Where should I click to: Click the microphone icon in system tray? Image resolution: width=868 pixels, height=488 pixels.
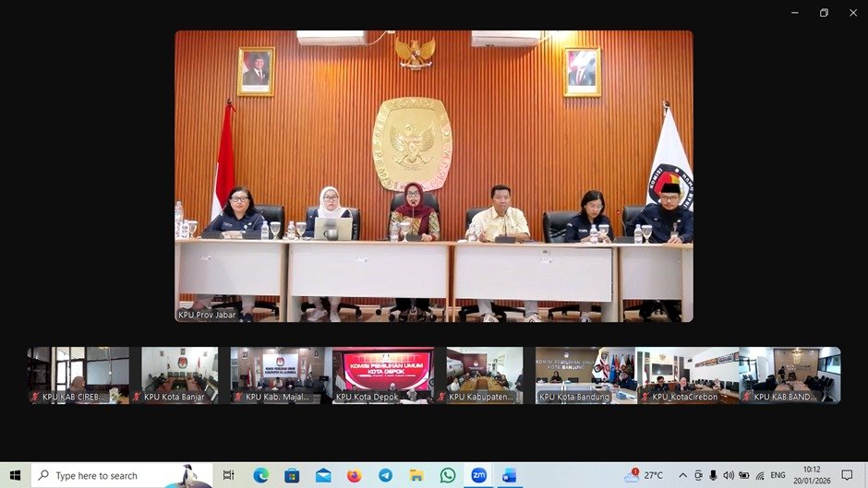point(713,475)
